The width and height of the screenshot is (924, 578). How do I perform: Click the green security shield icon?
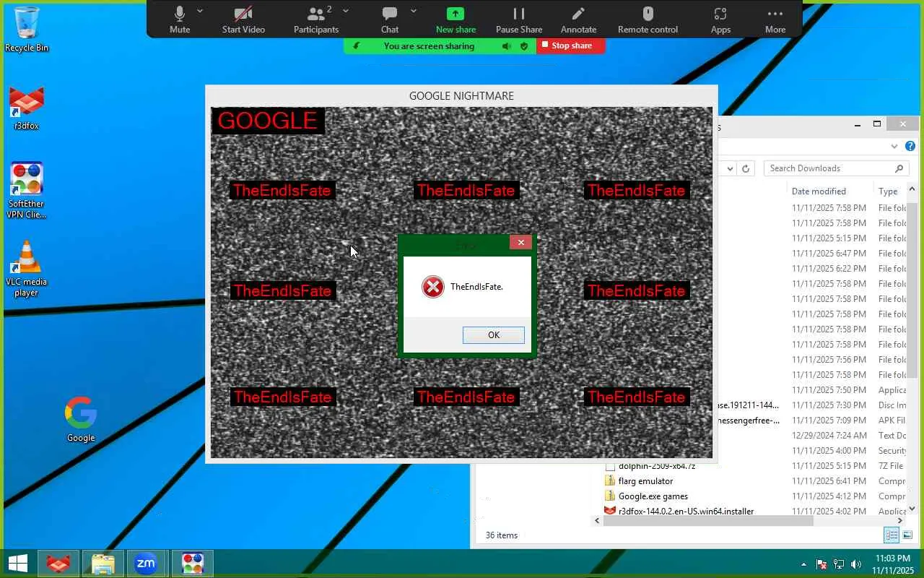524,46
